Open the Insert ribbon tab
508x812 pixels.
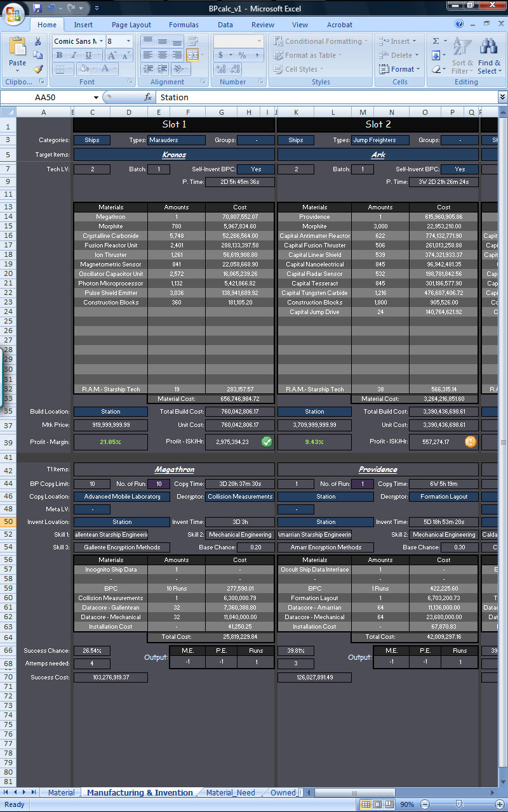(x=83, y=25)
